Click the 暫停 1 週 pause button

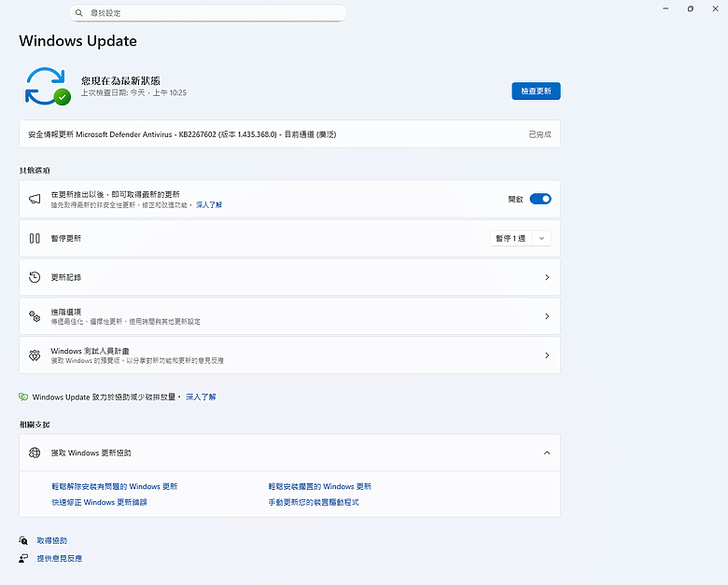tap(511, 238)
